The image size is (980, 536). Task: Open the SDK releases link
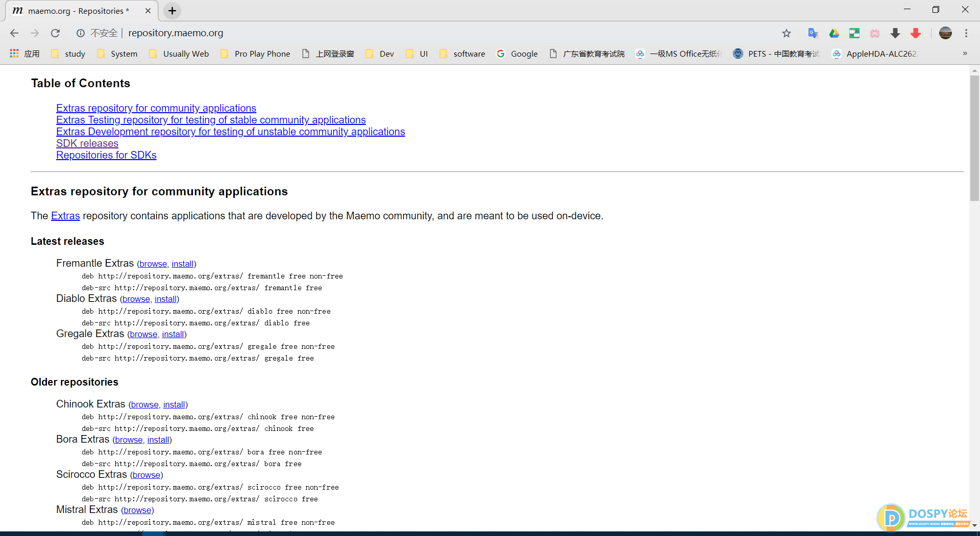87,143
